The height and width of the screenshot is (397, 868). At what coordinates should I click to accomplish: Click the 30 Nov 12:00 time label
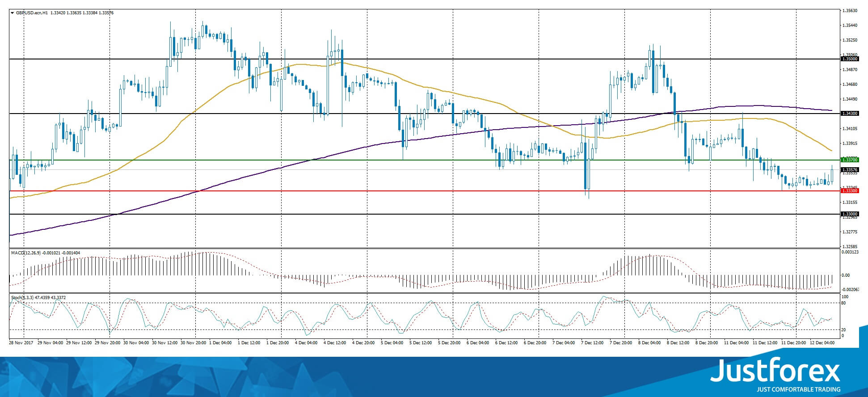[x=164, y=343]
